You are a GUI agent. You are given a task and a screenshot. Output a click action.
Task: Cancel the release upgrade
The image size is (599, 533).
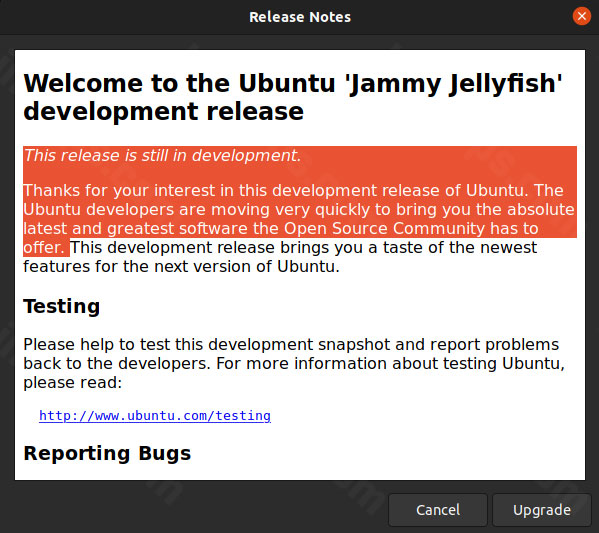coord(438,510)
